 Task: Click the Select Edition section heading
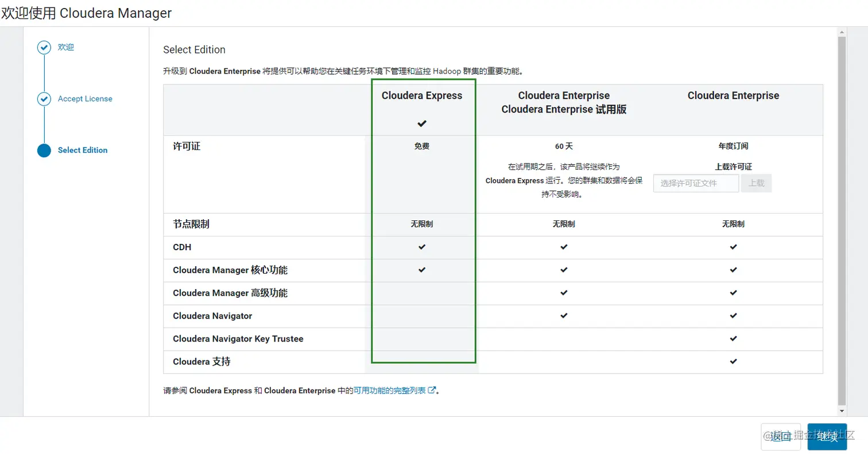coord(195,50)
